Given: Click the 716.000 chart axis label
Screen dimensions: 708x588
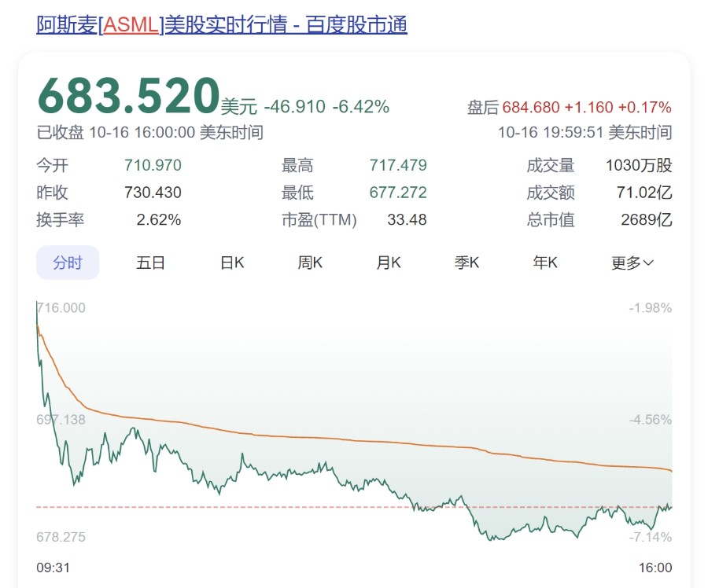Looking at the screenshot, I should click(61, 308).
